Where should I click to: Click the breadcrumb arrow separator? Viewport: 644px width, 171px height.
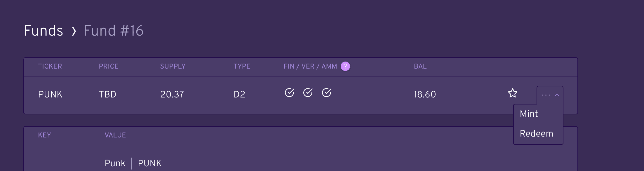(74, 31)
